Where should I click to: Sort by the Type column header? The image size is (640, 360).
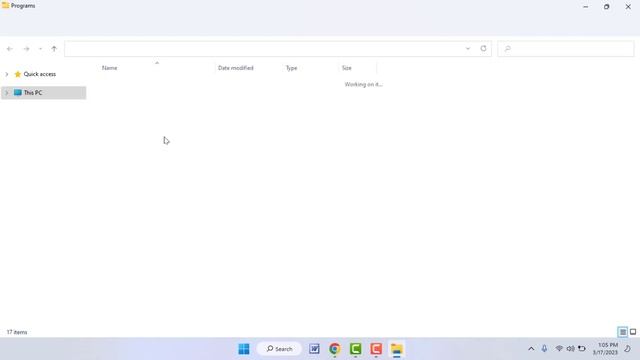pos(291,68)
